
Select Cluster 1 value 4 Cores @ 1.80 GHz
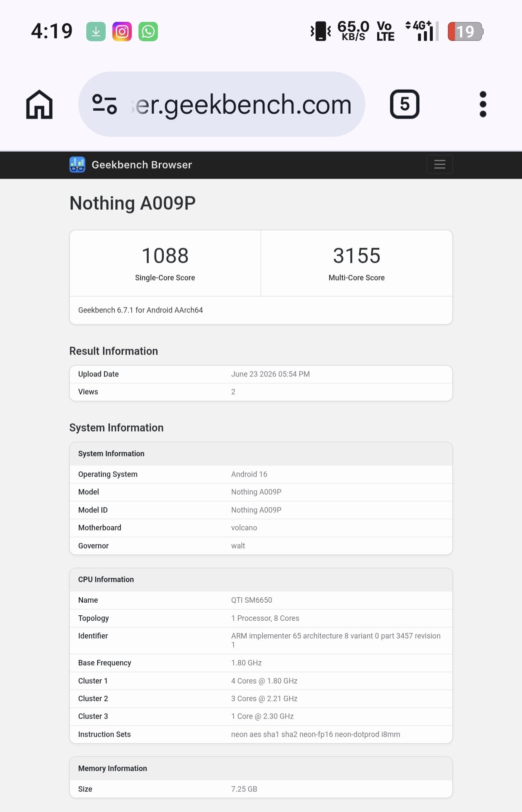264,681
